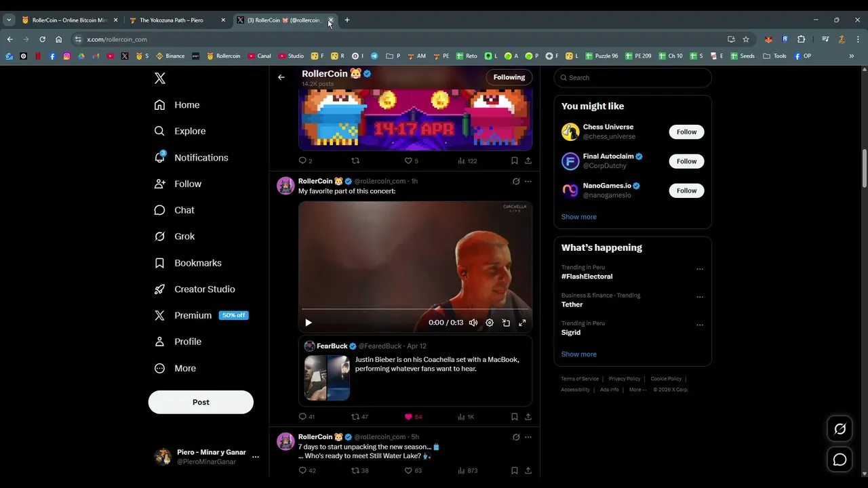Mute the concert video volume
This screenshot has width=868, height=488.
(473, 323)
